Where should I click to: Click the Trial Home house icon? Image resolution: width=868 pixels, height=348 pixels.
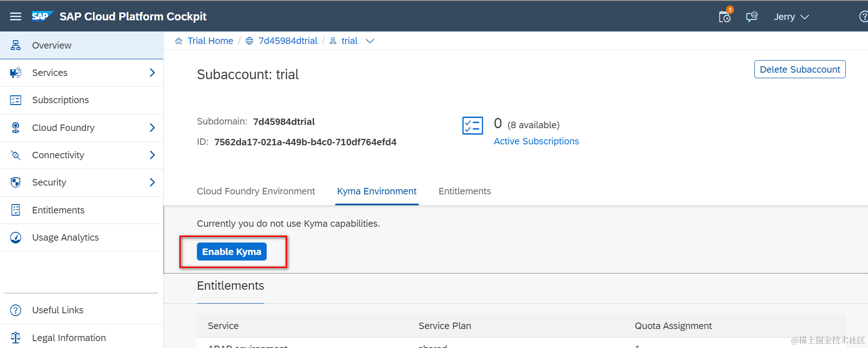click(x=178, y=41)
